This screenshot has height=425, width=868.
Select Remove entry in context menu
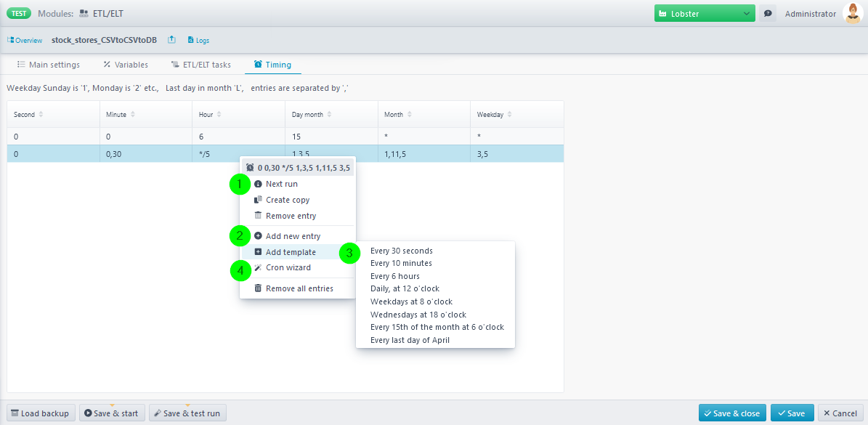[x=297, y=216]
